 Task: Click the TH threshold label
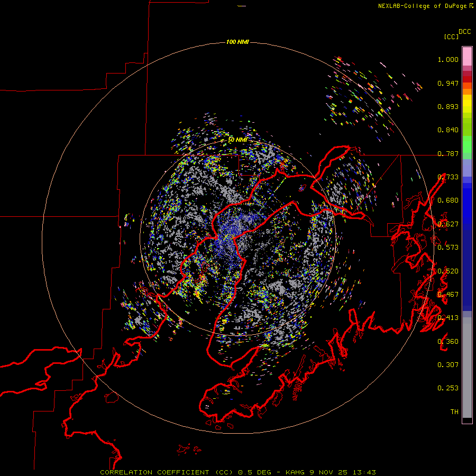(x=454, y=412)
